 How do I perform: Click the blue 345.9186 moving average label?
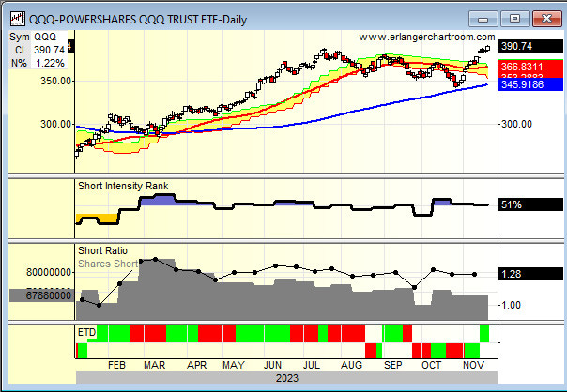[x=530, y=84]
